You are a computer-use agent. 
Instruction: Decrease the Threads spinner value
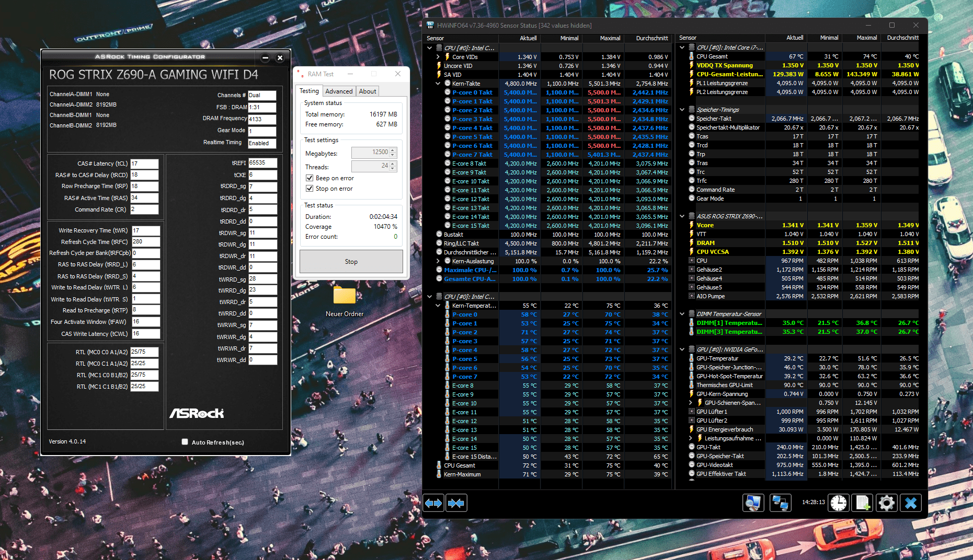[393, 169]
